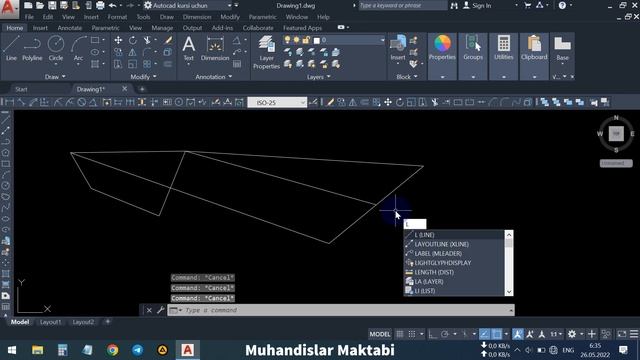The height and width of the screenshot is (360, 640).
Task: Click Sign In button
Action: click(478, 5)
